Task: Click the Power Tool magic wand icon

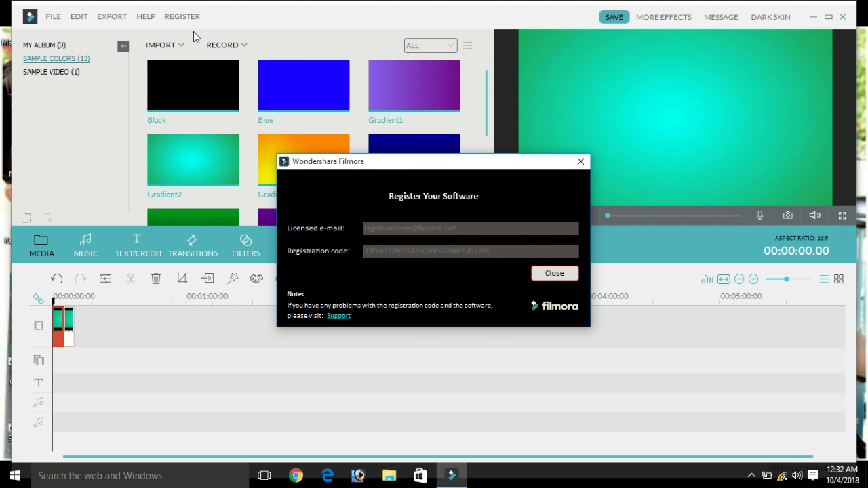Action: coord(233,278)
